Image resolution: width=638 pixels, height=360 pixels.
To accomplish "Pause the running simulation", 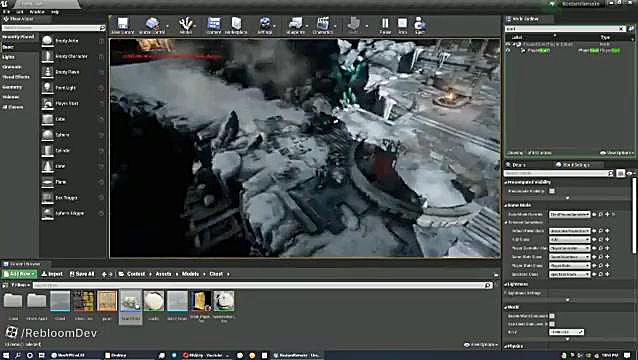I will pyautogui.click(x=385, y=26).
